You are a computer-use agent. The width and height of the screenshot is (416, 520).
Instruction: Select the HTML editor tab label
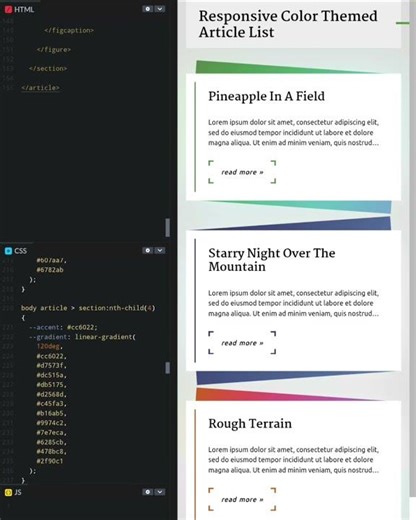[x=24, y=9]
